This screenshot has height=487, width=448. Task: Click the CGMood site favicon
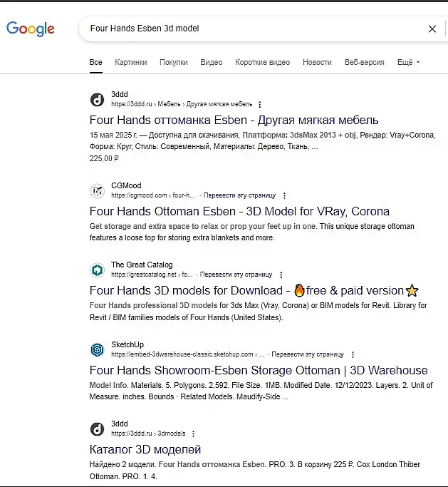(97, 191)
